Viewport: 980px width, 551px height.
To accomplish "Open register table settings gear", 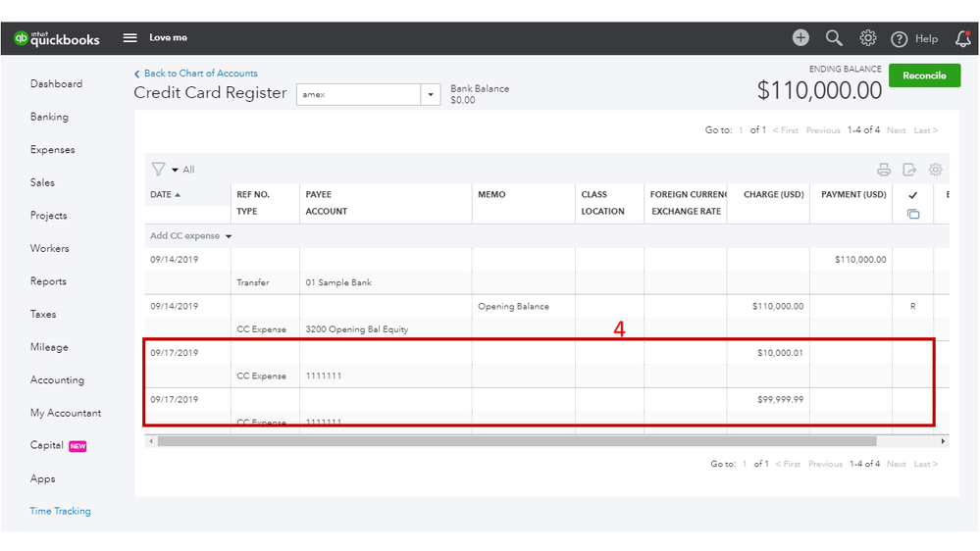I will tap(935, 170).
